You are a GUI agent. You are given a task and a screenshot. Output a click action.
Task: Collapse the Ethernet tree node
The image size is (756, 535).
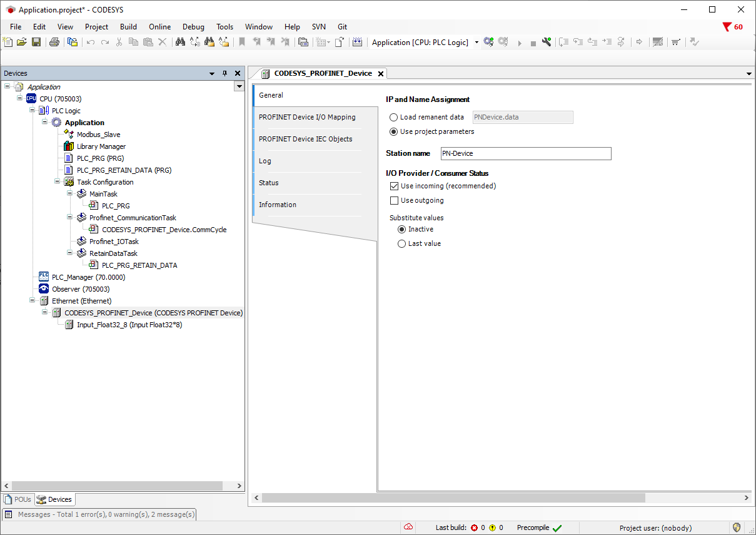coord(33,301)
